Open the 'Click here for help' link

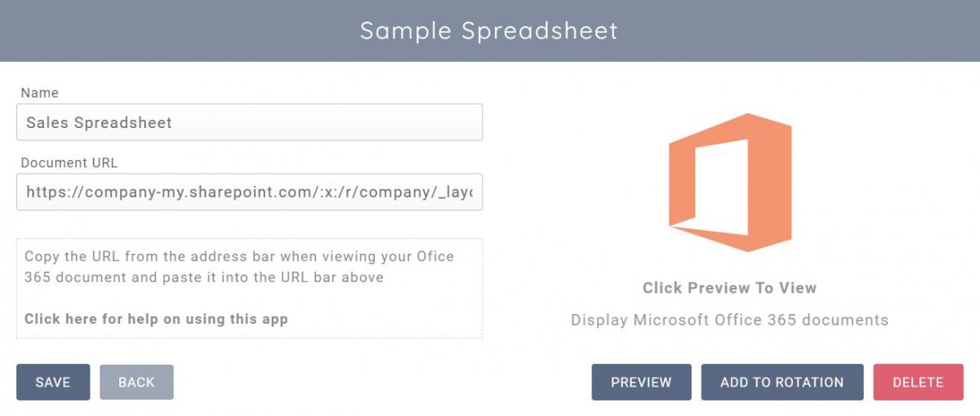point(156,319)
